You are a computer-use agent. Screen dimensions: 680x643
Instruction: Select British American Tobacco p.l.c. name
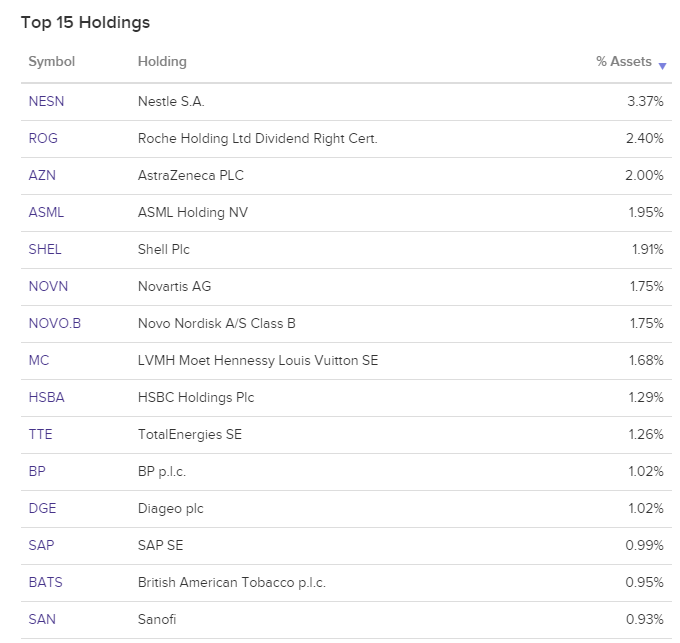pyautogui.click(x=232, y=582)
